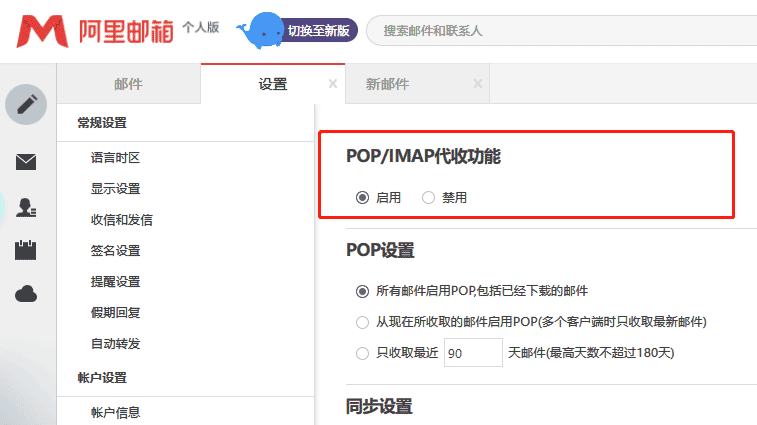Viewport: 757px width, 425px height.
Task: Open 自动转发 settings
Action: tap(115, 343)
